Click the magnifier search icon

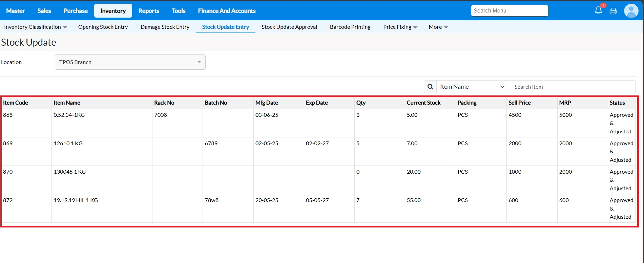(430, 87)
